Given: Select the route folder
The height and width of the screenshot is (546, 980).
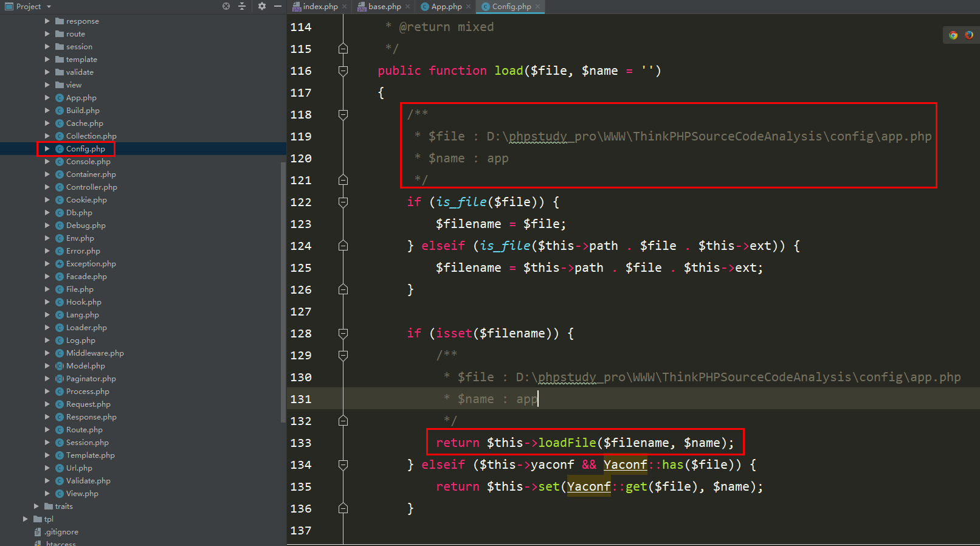Looking at the screenshot, I should 75,34.
